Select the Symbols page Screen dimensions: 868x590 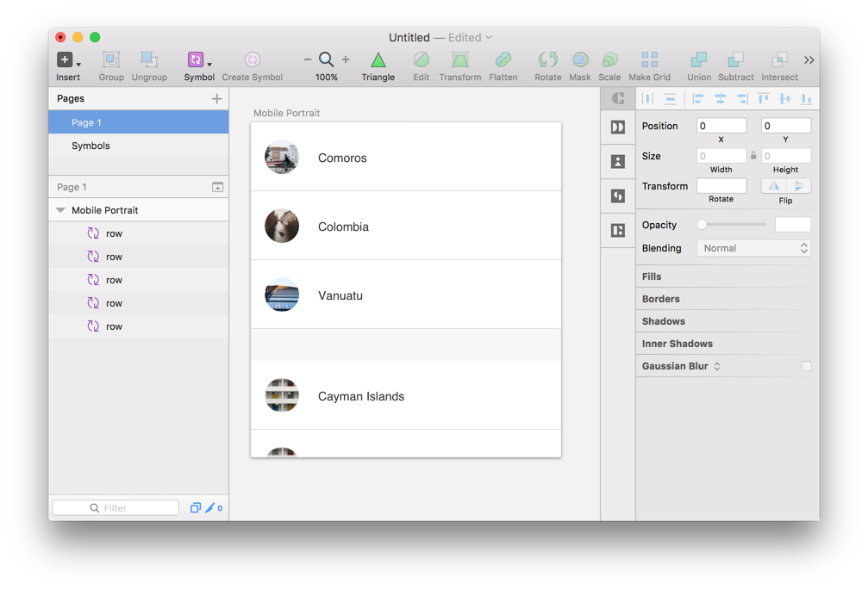(139, 146)
